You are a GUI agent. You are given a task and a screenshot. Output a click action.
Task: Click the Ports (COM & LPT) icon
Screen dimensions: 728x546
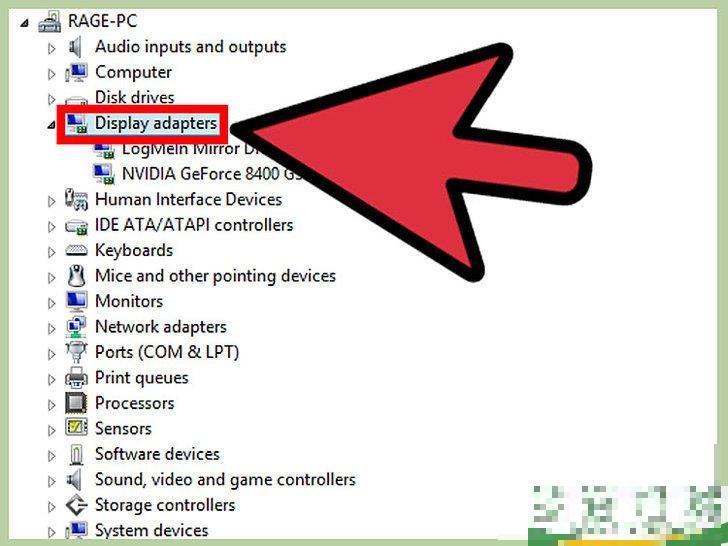point(76,352)
